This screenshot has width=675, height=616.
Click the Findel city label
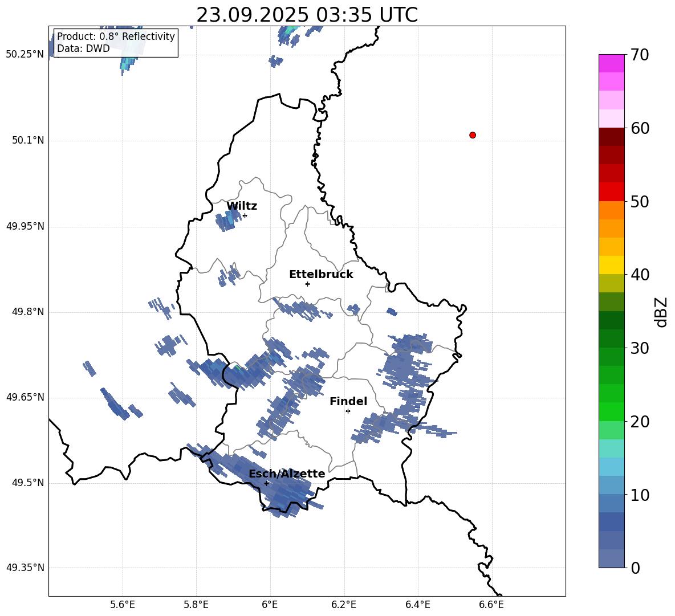pos(348,401)
